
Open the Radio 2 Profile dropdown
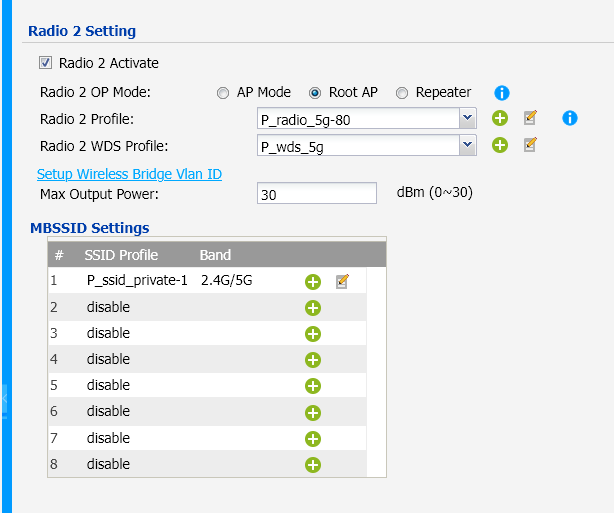pyautogui.click(x=367, y=118)
